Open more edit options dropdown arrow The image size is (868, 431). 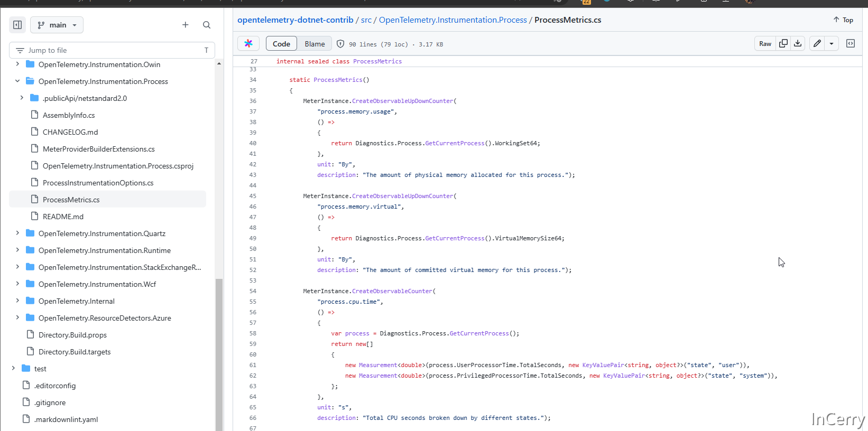click(x=832, y=44)
